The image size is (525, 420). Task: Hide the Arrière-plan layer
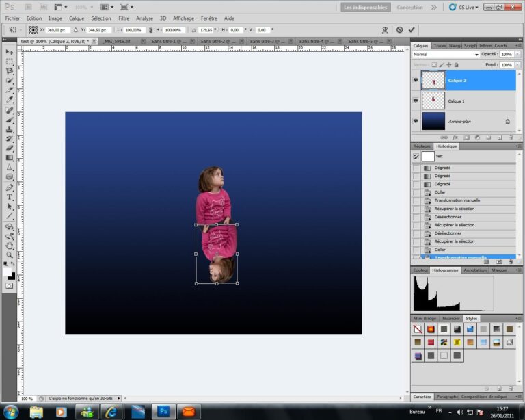[x=416, y=121]
